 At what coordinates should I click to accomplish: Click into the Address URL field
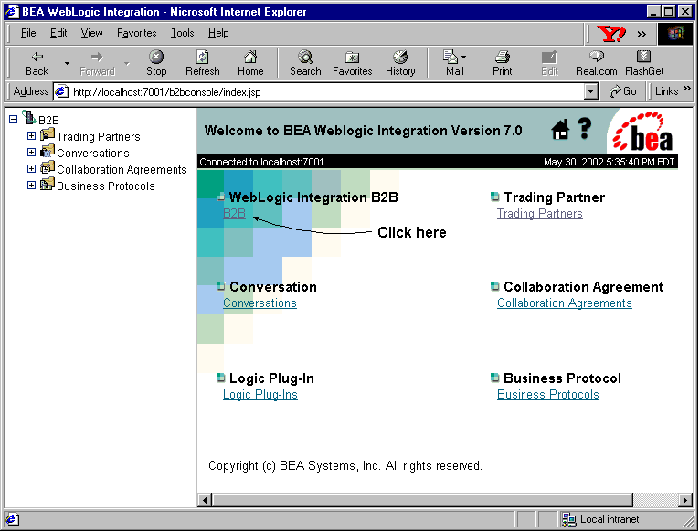click(326, 92)
